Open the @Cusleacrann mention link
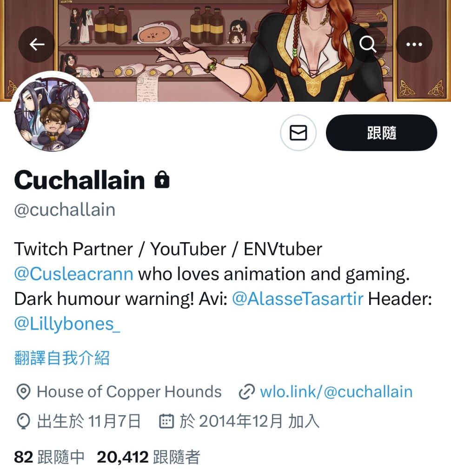451x476 pixels. pos(74,274)
